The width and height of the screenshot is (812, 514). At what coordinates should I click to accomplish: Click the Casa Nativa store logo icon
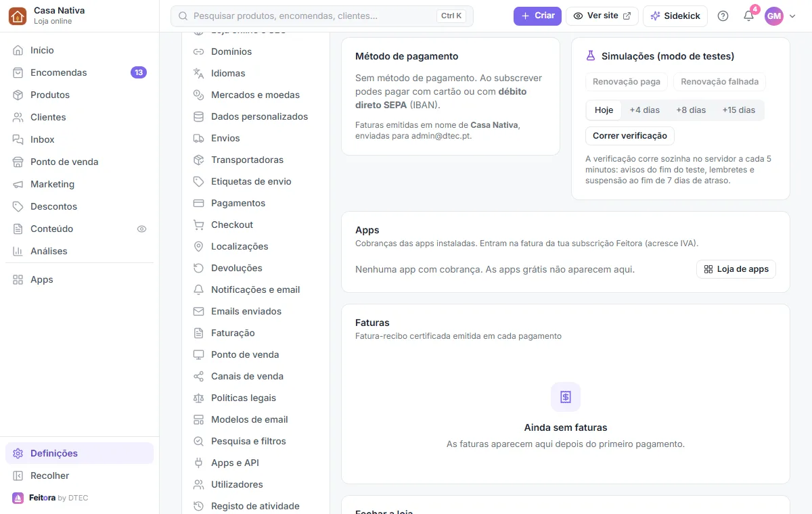tap(18, 16)
